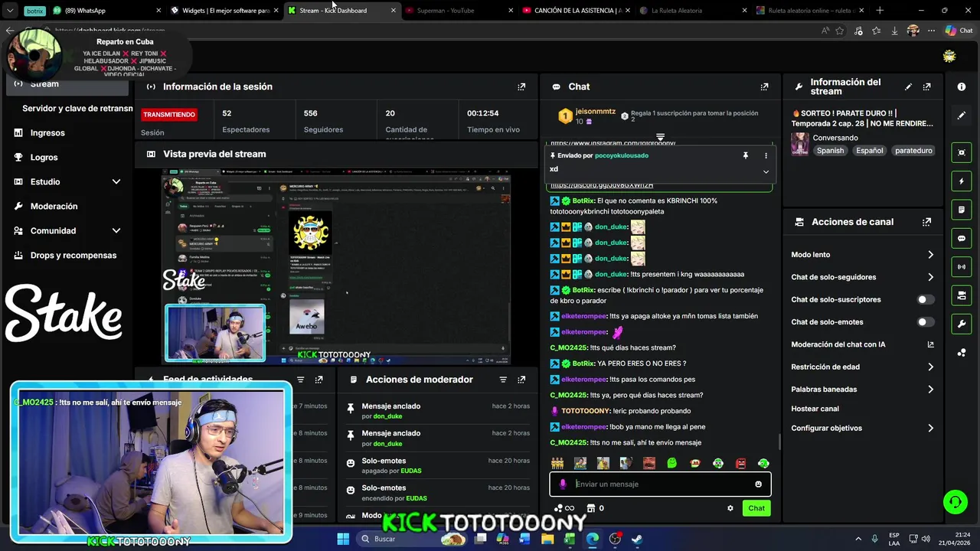The height and width of the screenshot is (551, 980).
Task: Click the stream preview thumbnail
Action: click(336, 266)
